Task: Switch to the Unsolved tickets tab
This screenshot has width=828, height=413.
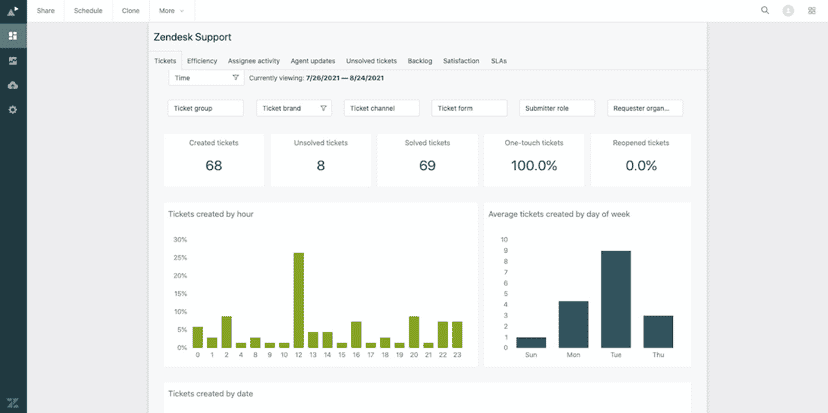Action: click(372, 61)
